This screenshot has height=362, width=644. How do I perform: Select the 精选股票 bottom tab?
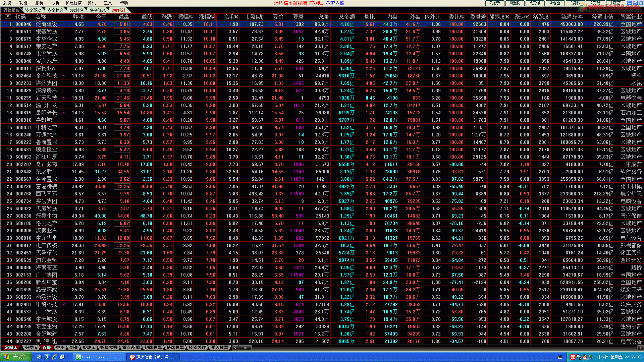[x=175, y=348]
